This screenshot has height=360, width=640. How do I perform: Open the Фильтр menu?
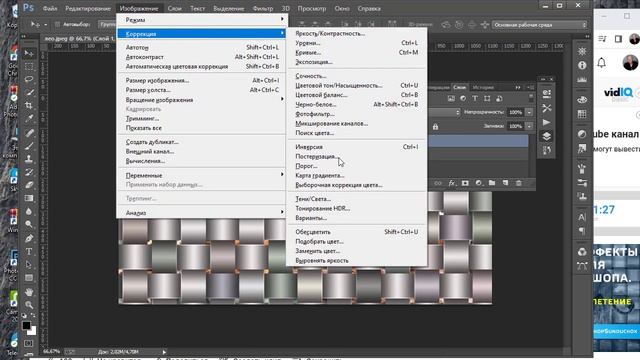pyautogui.click(x=263, y=8)
